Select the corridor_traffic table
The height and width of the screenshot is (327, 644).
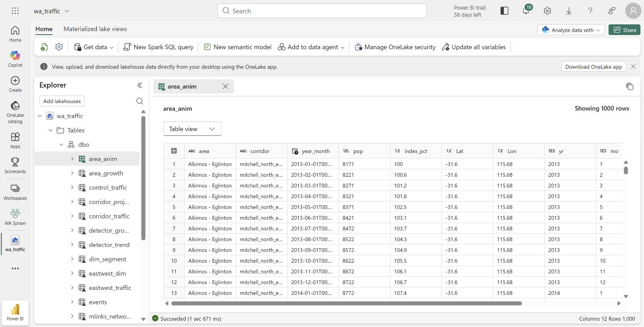click(x=109, y=216)
